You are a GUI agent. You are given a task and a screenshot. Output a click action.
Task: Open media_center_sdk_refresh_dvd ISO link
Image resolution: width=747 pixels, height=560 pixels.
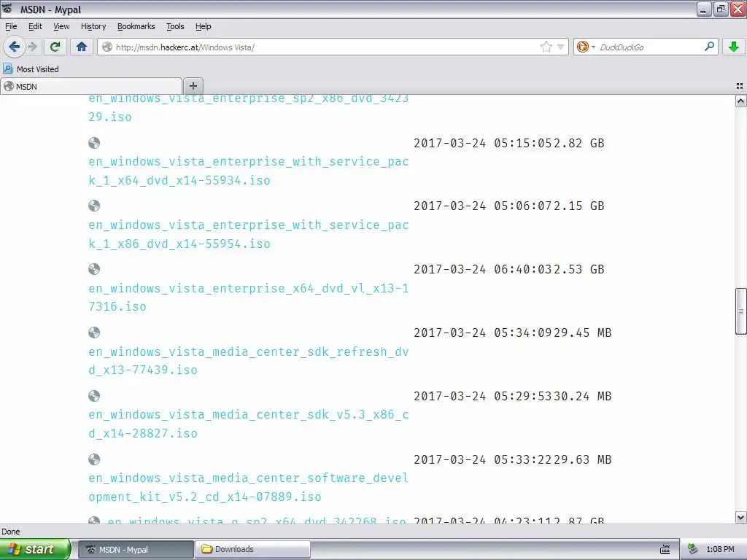pyautogui.click(x=248, y=361)
